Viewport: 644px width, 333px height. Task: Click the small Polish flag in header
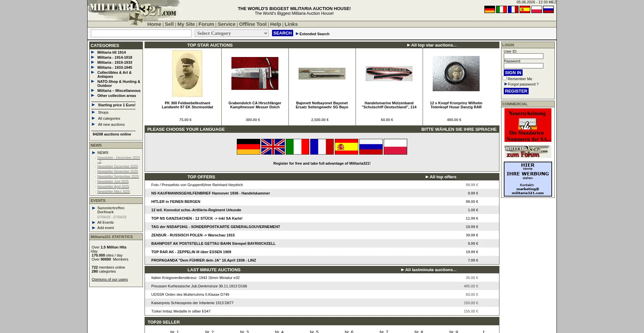coord(536,9)
